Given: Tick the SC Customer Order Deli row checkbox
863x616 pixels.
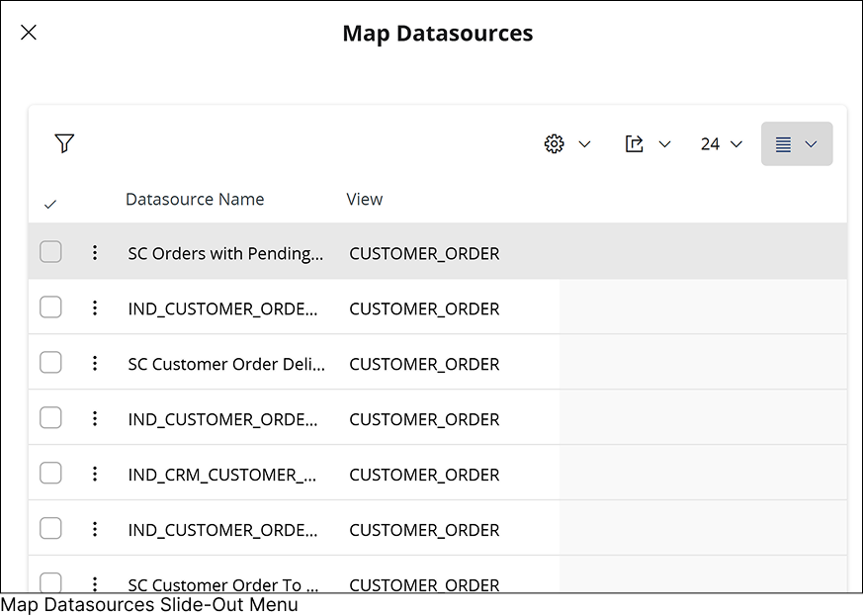Looking at the screenshot, I should tap(50, 364).
